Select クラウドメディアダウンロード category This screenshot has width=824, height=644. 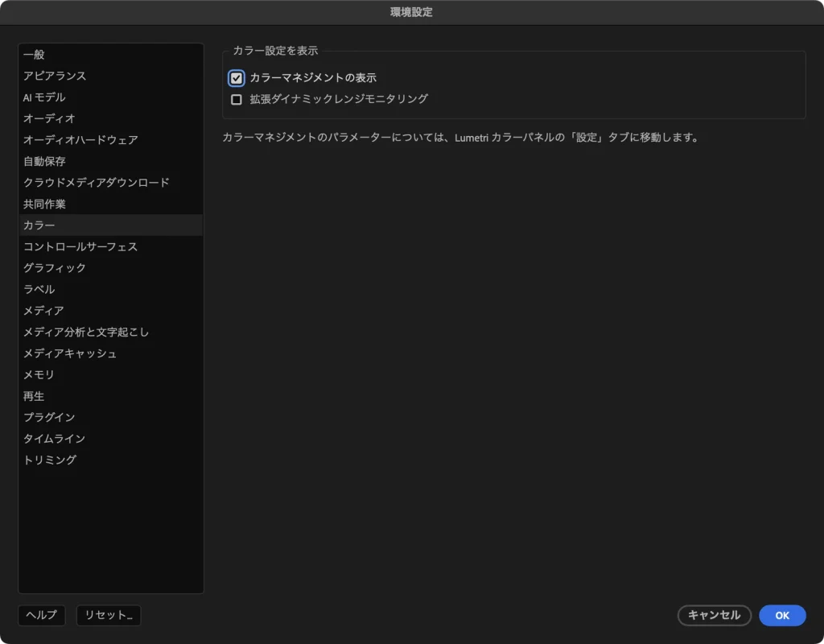pyautogui.click(x=110, y=183)
